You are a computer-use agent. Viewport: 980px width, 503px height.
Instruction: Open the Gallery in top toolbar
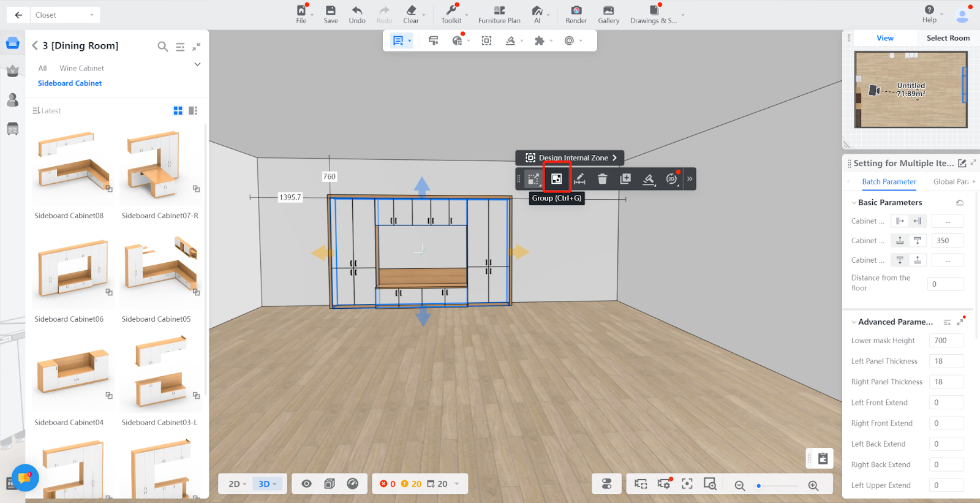[608, 15]
